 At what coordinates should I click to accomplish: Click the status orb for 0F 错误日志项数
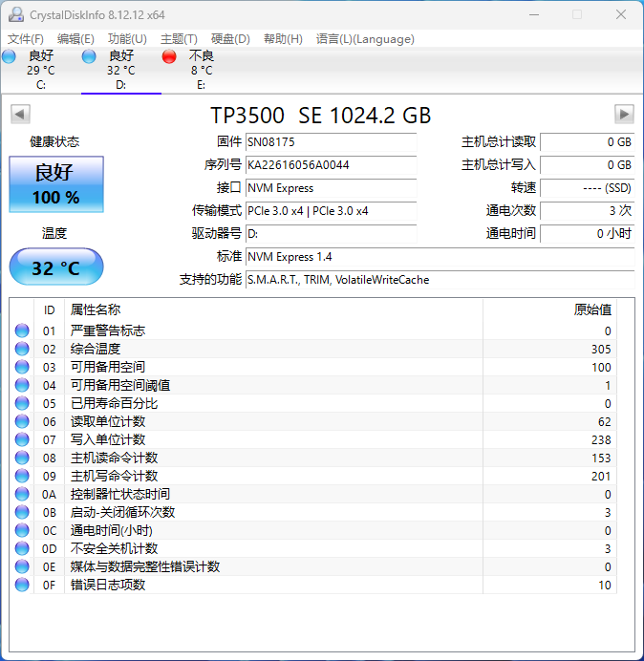(x=22, y=585)
